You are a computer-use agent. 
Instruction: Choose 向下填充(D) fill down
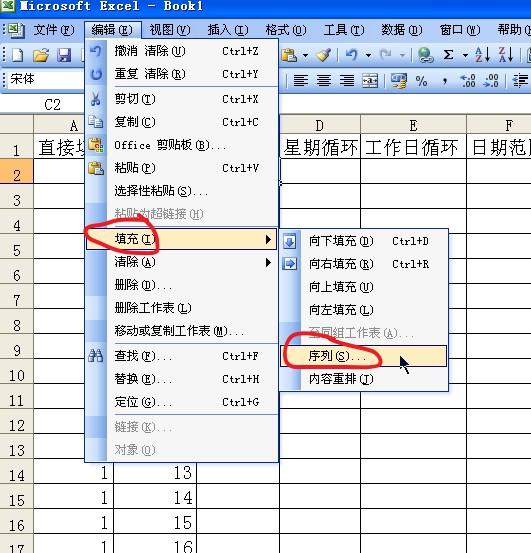pos(364,241)
